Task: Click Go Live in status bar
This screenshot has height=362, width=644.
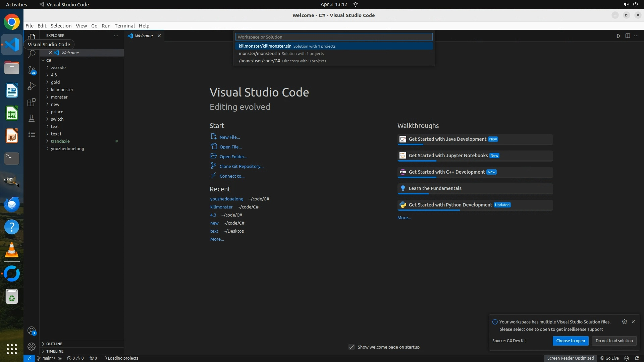Action: tap(610, 358)
